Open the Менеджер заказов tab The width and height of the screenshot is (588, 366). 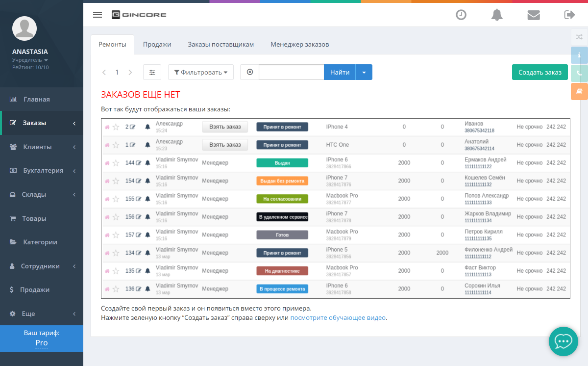tap(299, 44)
